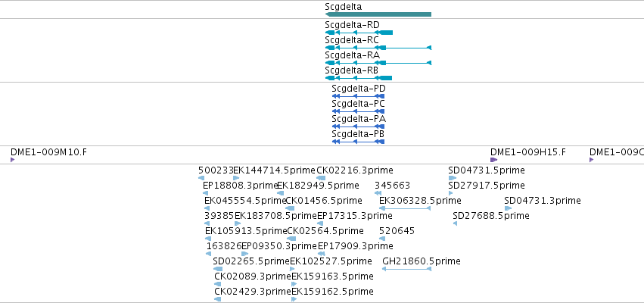This screenshot has width=644, height=303.
Task: Select EST SD27917.5prime
Action: tap(450, 193)
